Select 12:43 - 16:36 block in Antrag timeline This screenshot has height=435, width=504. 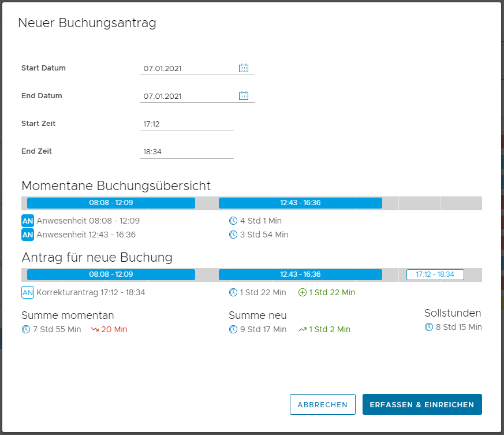(300, 274)
